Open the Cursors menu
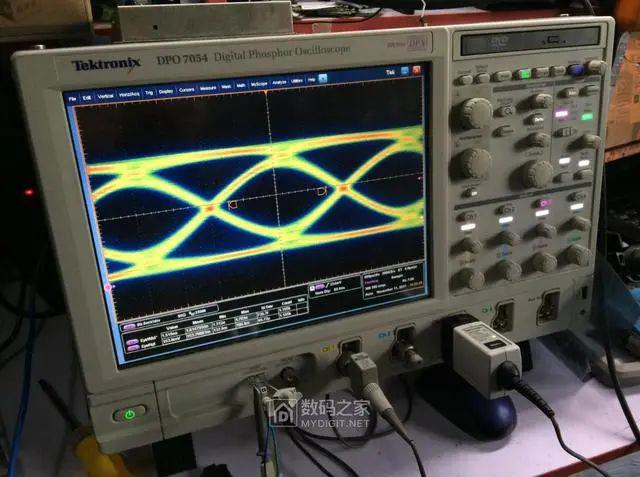 coord(187,90)
